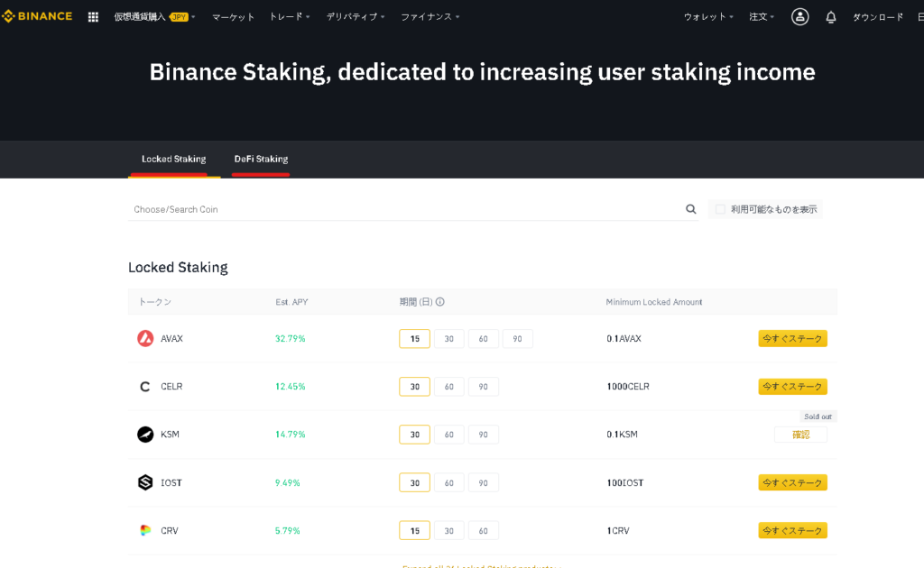
Task: Click the 5.79% APY value for CRV
Action: (x=288, y=530)
